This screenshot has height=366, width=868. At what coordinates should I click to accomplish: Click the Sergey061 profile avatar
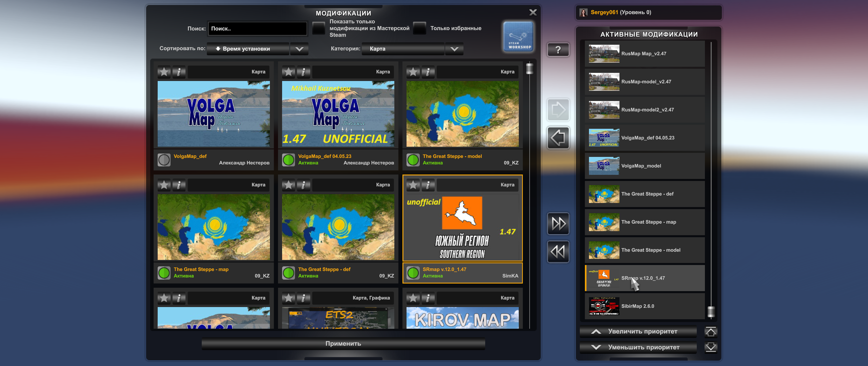[x=583, y=13]
